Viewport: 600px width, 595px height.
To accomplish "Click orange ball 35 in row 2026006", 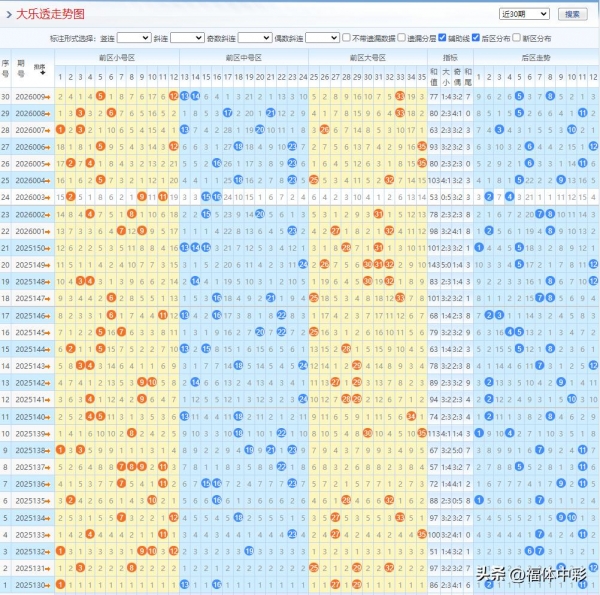I will click(422, 147).
